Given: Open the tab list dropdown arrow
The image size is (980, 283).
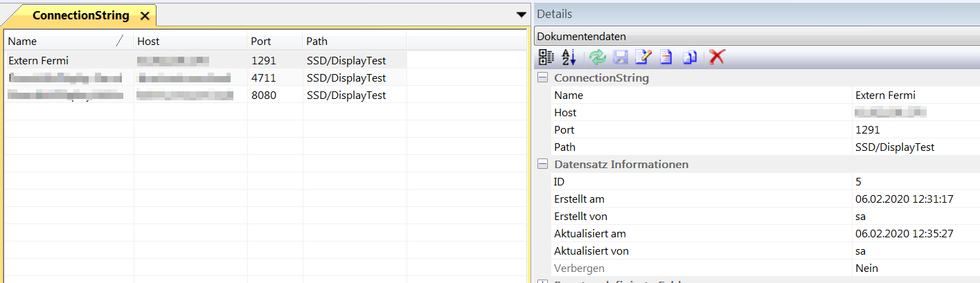Looking at the screenshot, I should point(522,15).
